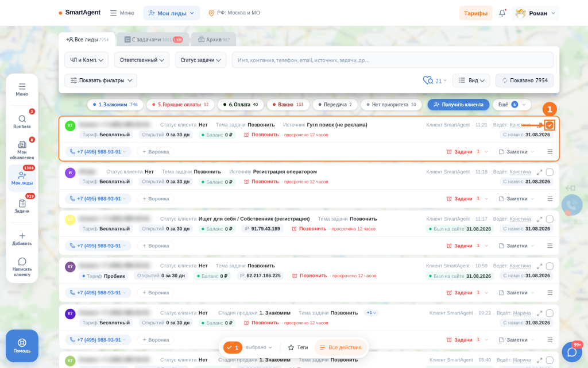Open row menu of the 11:17 lead
Viewport: 588px width, 368px height.
click(x=550, y=246)
